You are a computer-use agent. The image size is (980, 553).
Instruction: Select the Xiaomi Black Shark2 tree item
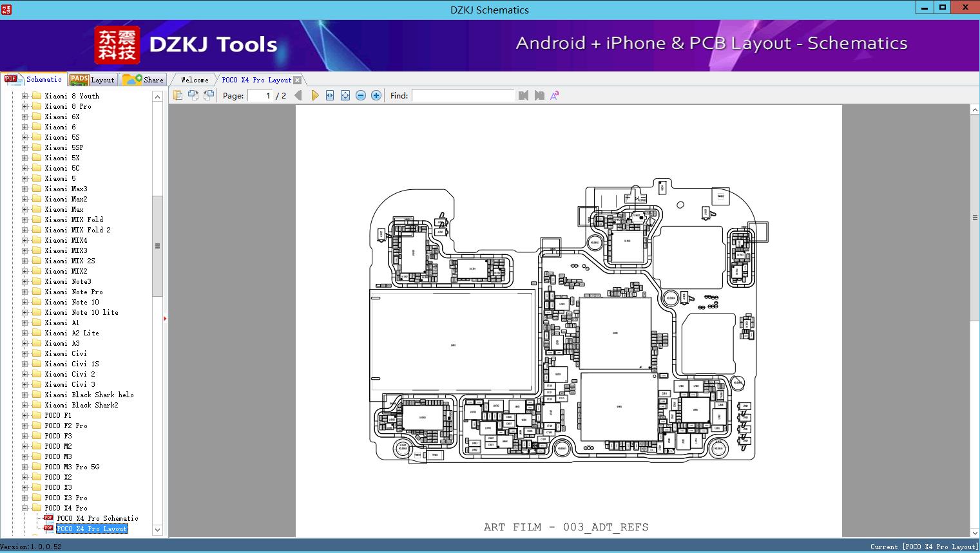pyautogui.click(x=81, y=405)
